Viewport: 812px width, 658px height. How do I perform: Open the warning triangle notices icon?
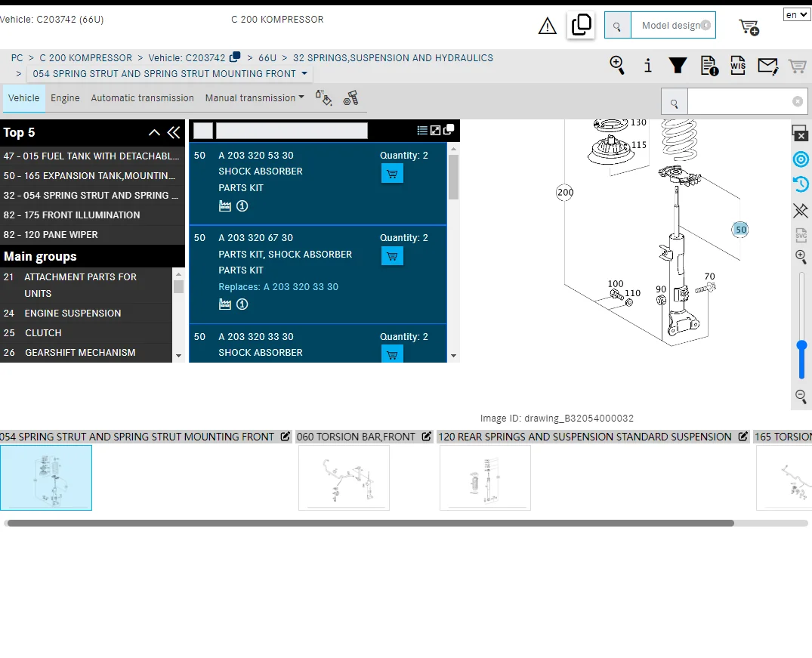point(548,26)
